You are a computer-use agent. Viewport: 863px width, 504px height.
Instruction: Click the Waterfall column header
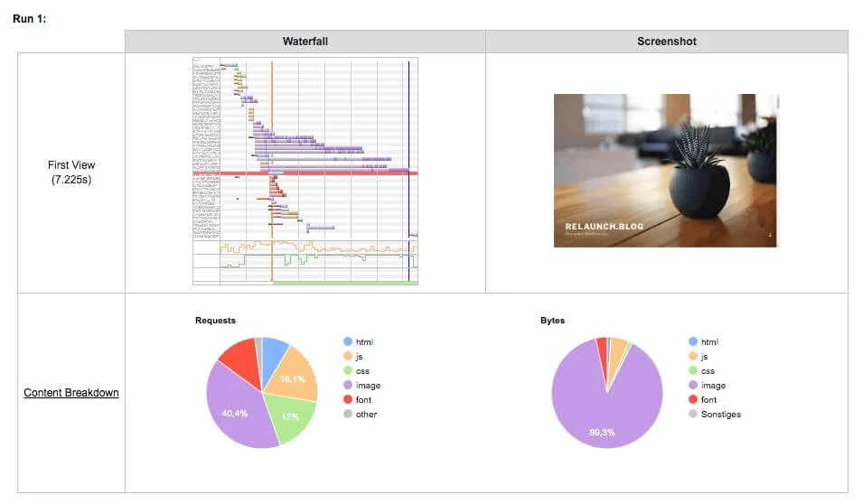pyautogui.click(x=305, y=42)
